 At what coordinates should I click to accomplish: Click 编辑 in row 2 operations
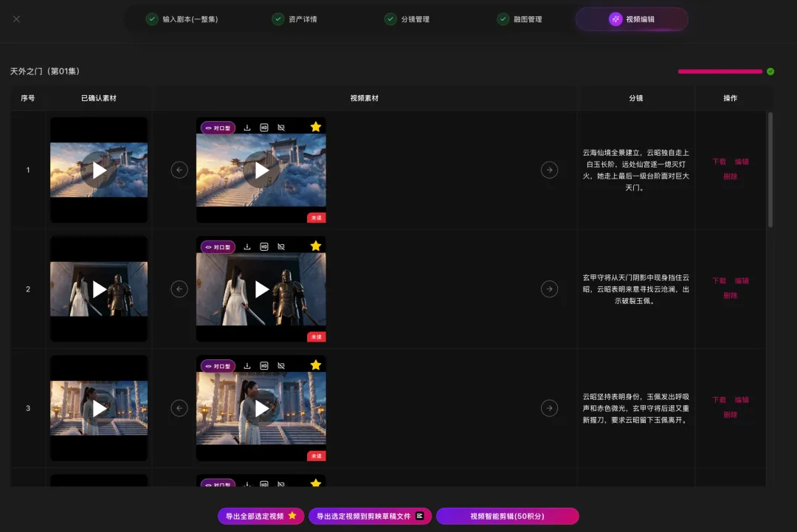point(742,280)
